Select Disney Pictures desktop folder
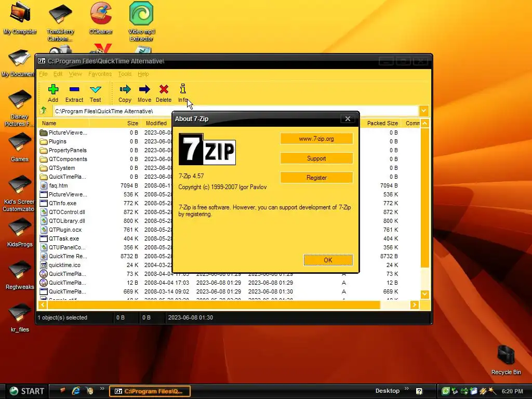 pos(19,108)
